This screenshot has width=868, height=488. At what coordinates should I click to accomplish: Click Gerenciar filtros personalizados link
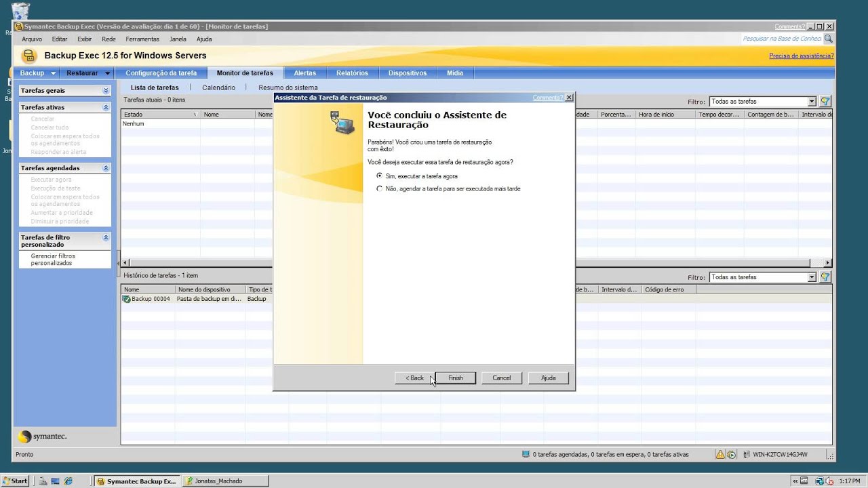point(53,260)
